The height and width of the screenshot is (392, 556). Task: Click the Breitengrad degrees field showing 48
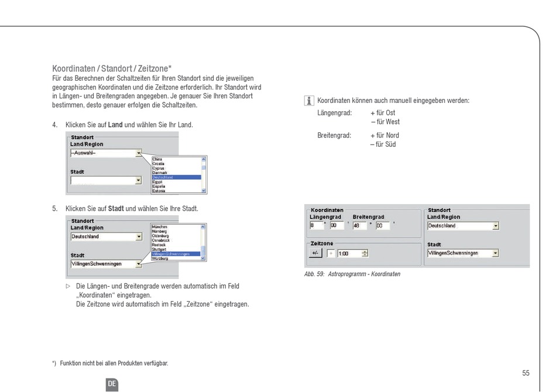(359, 225)
